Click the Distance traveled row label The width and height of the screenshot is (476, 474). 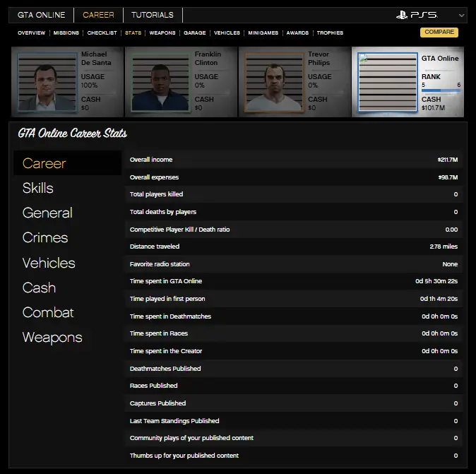pos(155,247)
